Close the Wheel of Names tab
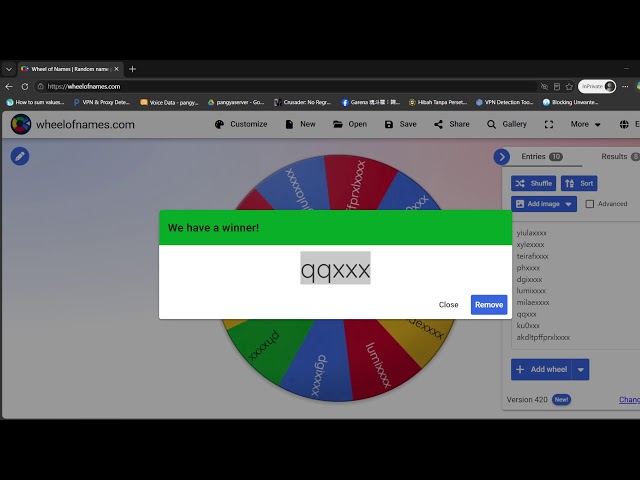Viewport: 640px width, 480px height. pos(116,69)
